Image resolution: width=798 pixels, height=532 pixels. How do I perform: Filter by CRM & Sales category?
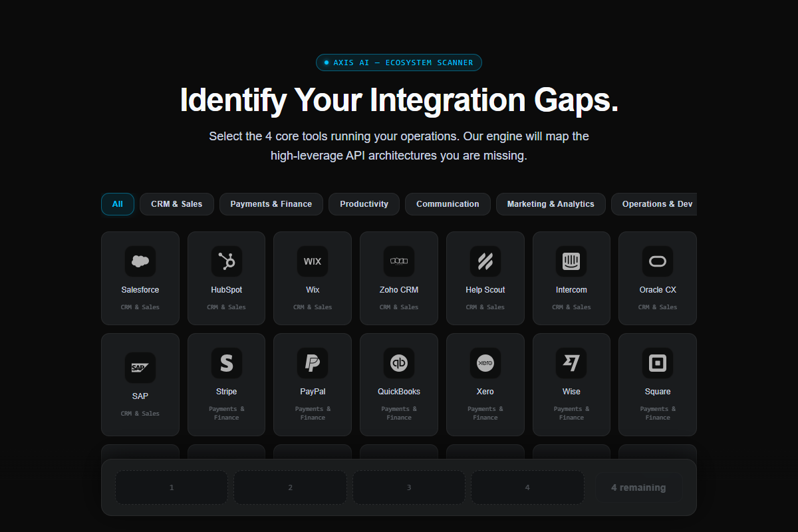coord(177,204)
